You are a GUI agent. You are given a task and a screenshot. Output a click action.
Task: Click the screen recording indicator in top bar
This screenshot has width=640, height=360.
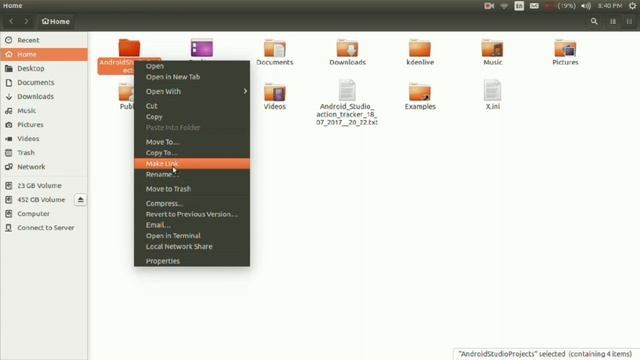[x=489, y=6]
